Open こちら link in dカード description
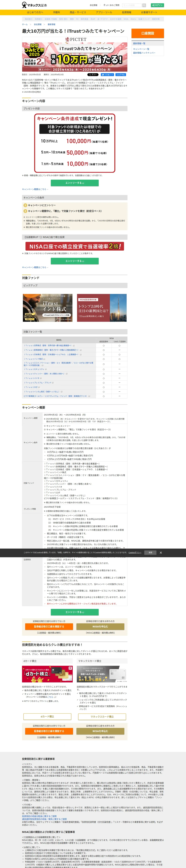This screenshot has width=186, height=868. (50, 697)
